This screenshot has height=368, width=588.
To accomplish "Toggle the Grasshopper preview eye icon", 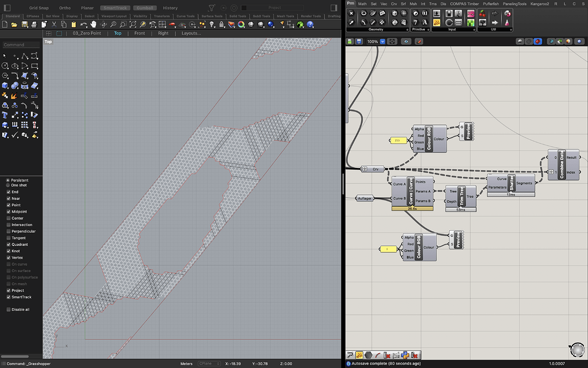I will tap(407, 41).
